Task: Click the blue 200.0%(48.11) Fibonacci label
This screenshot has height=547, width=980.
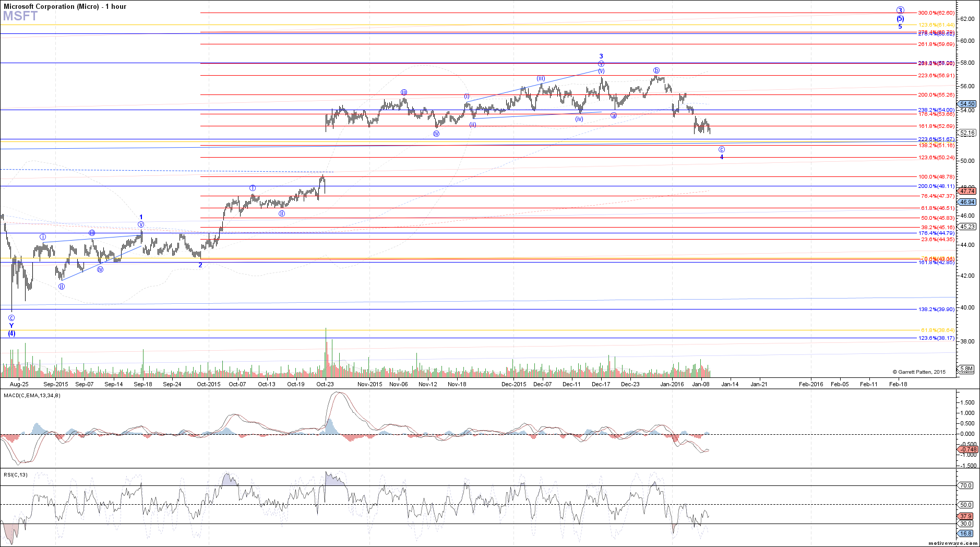Action: [936, 186]
